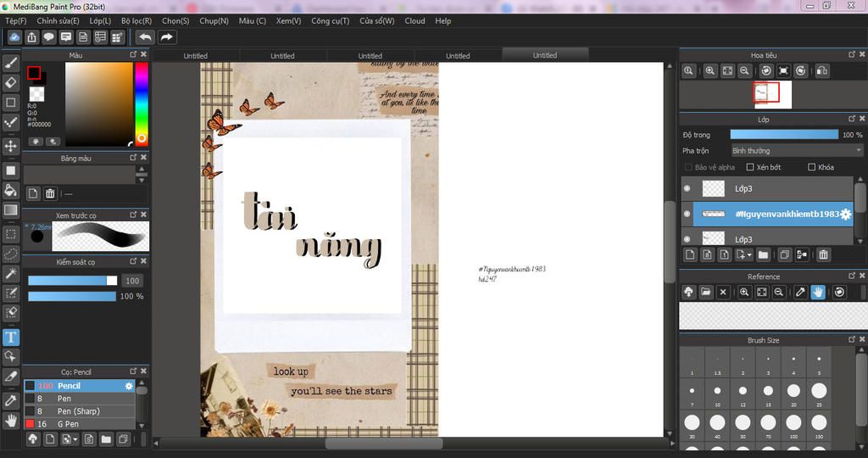The image size is (868, 458).
Task: Toggle the Hand tool in Reference panel
Action: pyautogui.click(x=818, y=292)
